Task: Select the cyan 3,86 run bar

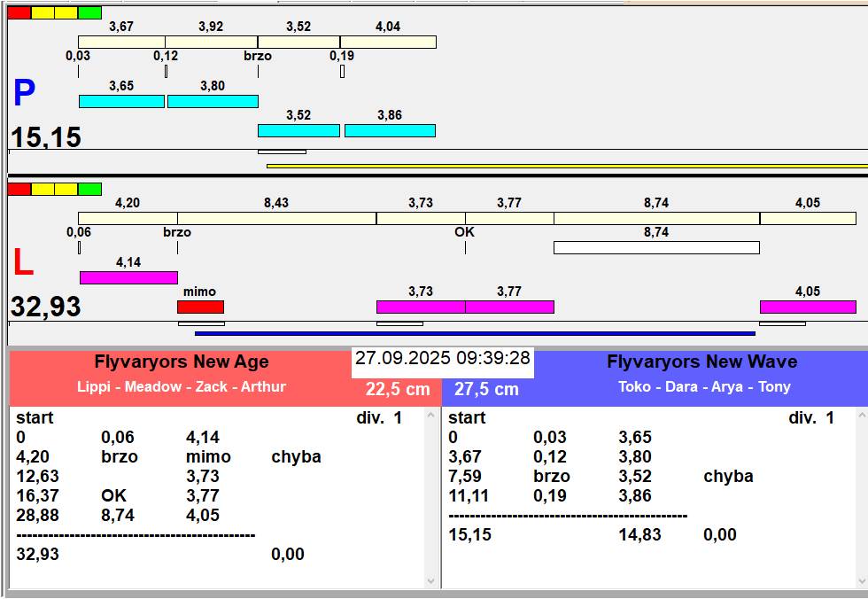Action: (x=390, y=130)
